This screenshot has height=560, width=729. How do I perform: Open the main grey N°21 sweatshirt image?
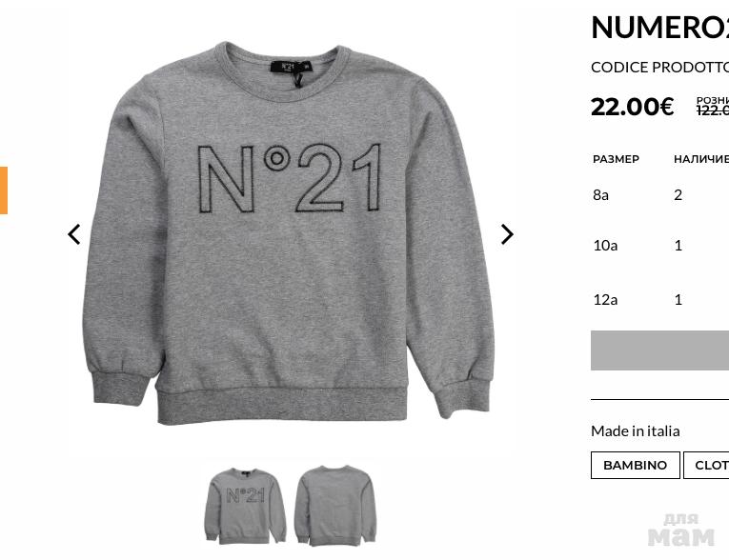pyautogui.click(x=291, y=233)
